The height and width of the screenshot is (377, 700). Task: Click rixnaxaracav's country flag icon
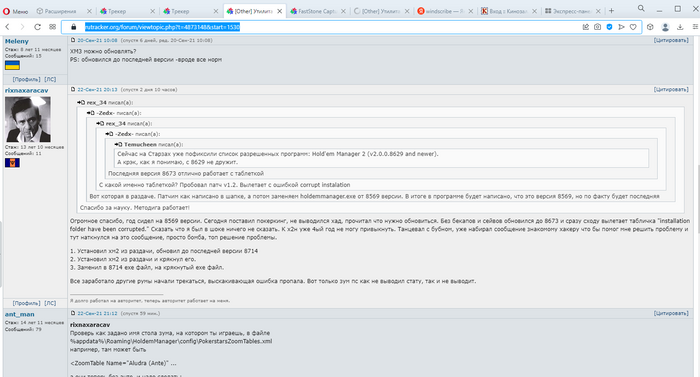12,163
